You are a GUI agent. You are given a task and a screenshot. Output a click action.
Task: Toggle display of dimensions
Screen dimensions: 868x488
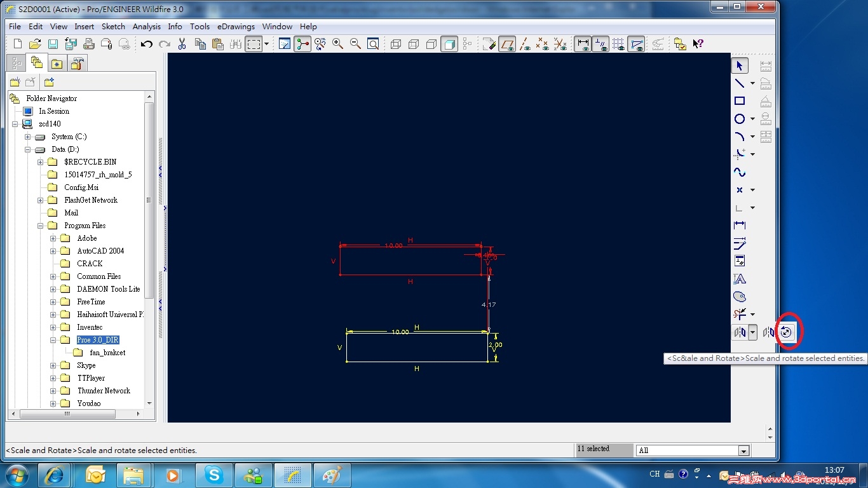(583, 44)
